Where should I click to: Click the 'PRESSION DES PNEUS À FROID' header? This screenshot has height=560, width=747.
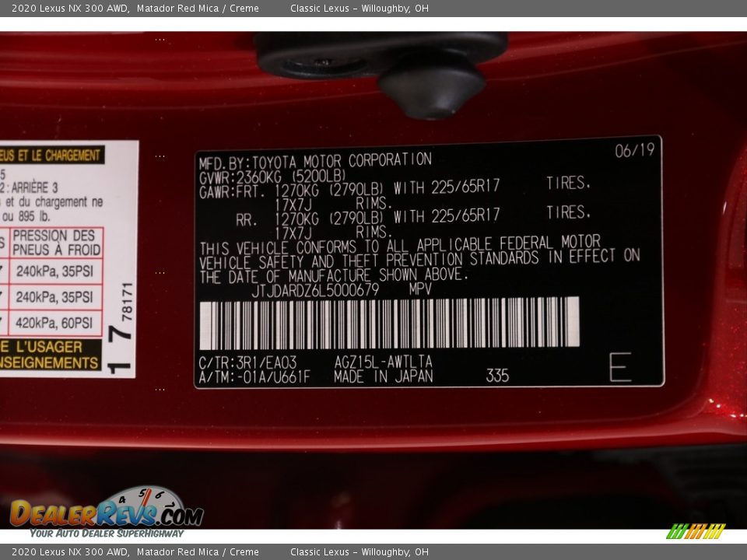[56, 243]
